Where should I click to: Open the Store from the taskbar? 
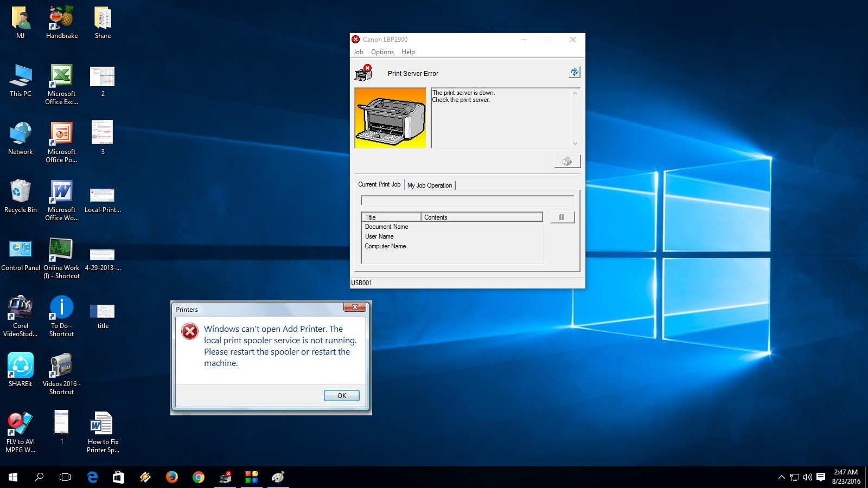pos(118,477)
